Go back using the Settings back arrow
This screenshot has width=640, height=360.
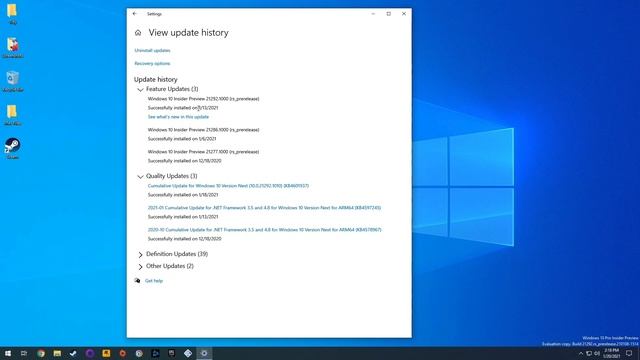click(135, 14)
